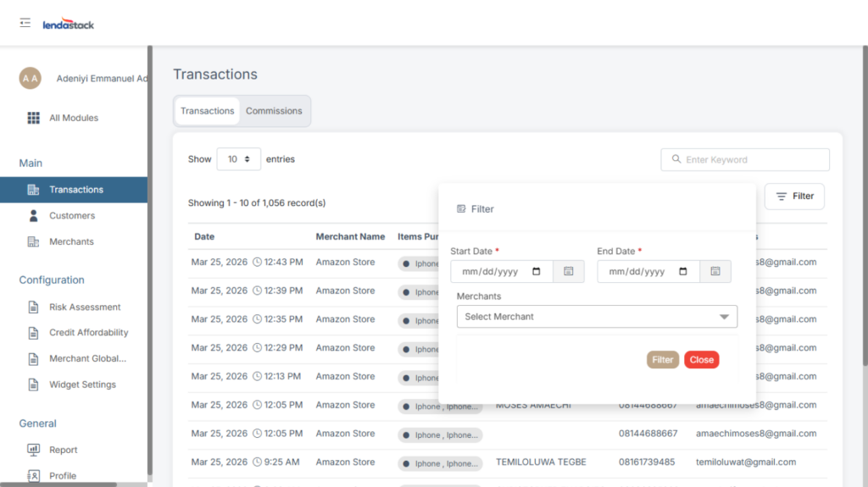Open the Start Date native date picker
This screenshot has height=487, width=868.
pyautogui.click(x=537, y=272)
